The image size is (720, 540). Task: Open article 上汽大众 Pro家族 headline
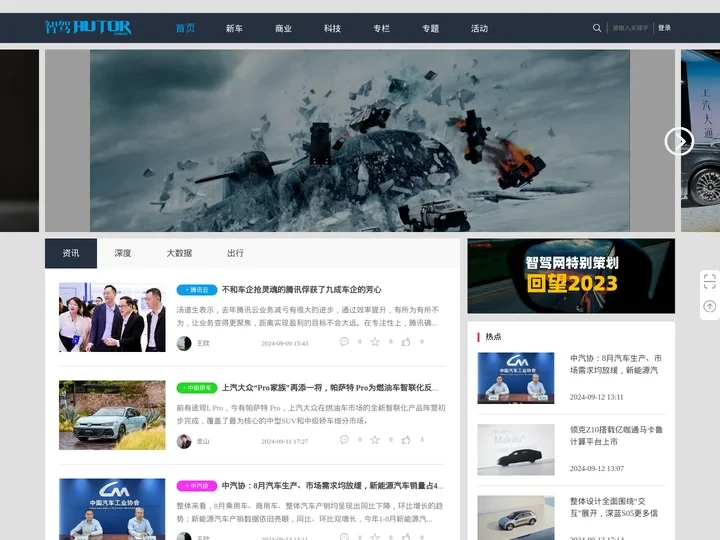point(330,388)
